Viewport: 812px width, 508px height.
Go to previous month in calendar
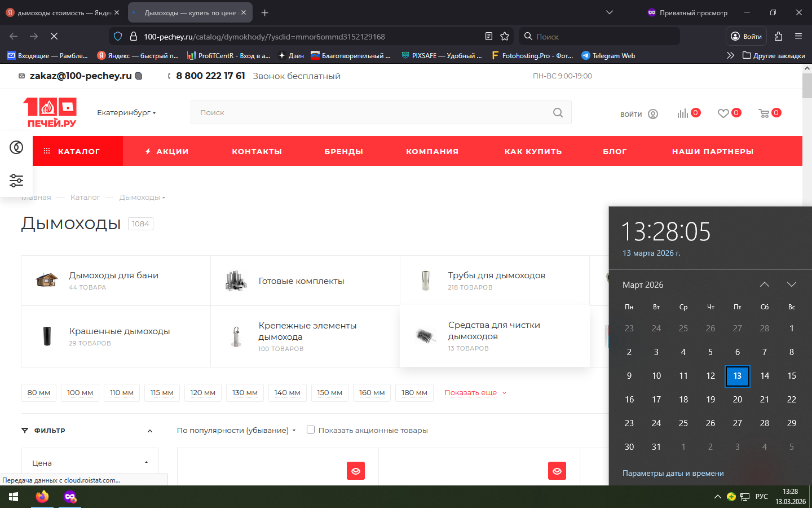(x=765, y=284)
